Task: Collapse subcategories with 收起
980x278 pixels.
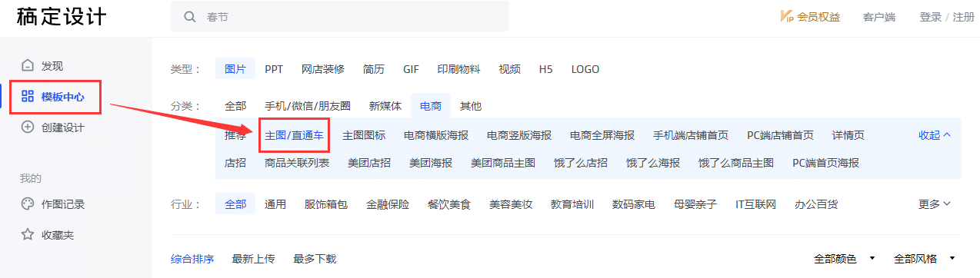Action: click(935, 135)
